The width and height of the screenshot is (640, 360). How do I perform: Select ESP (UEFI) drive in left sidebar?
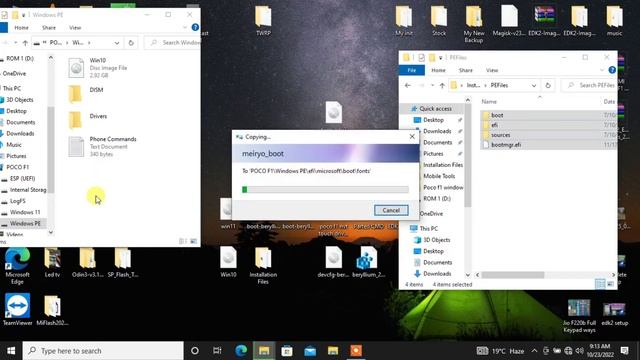pyautogui.click(x=22, y=178)
